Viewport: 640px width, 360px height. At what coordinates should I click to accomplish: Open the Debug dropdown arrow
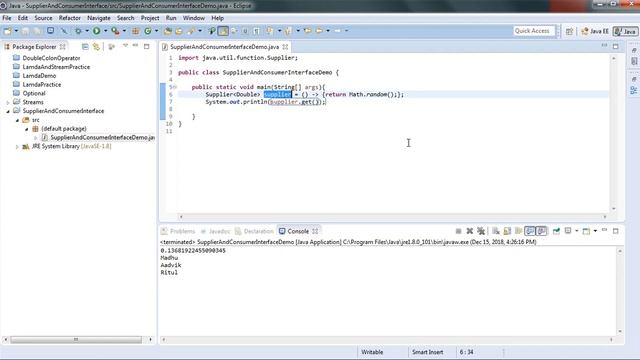coord(87,31)
